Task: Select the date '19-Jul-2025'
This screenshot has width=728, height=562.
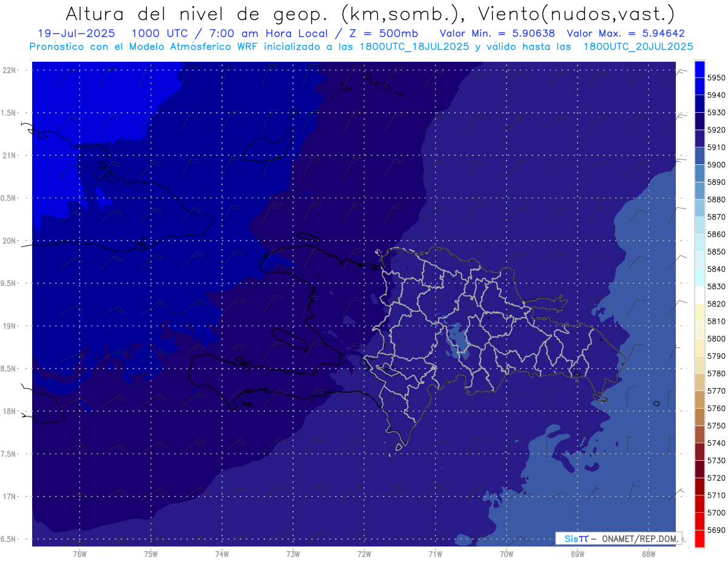Action: click(x=76, y=33)
